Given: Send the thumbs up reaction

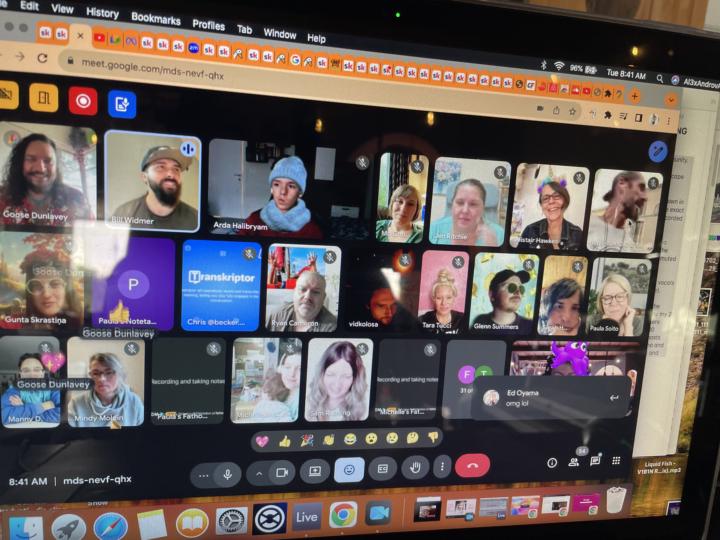Looking at the screenshot, I should point(285,441).
